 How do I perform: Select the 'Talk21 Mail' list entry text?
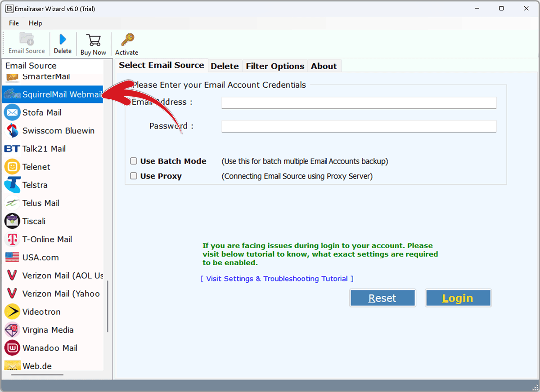(x=44, y=149)
